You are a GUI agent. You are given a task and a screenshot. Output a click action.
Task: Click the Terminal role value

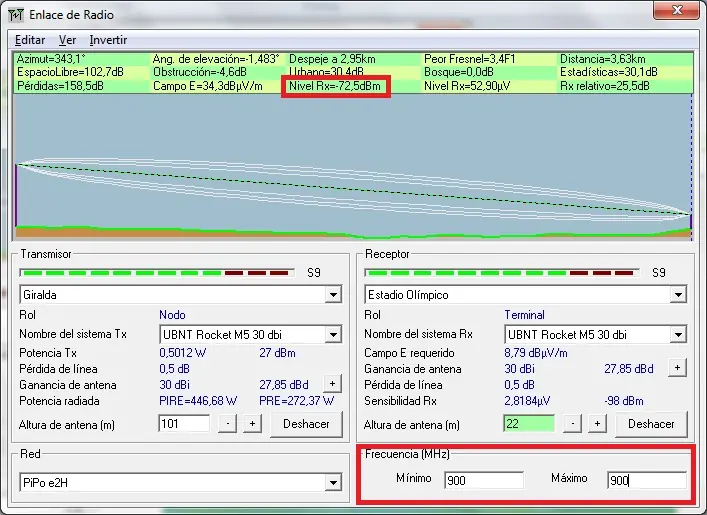[524, 315]
